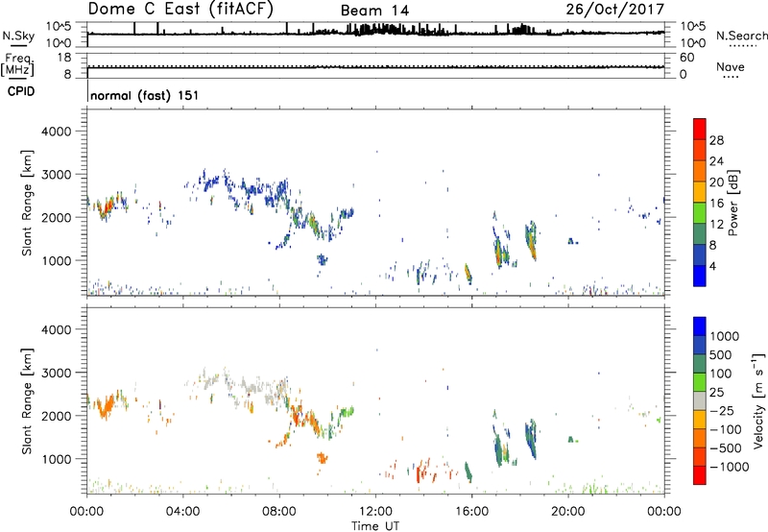Screen dimensions: 768x532
Task: Click the red high-power echo near 00:45
Action: coord(105,209)
